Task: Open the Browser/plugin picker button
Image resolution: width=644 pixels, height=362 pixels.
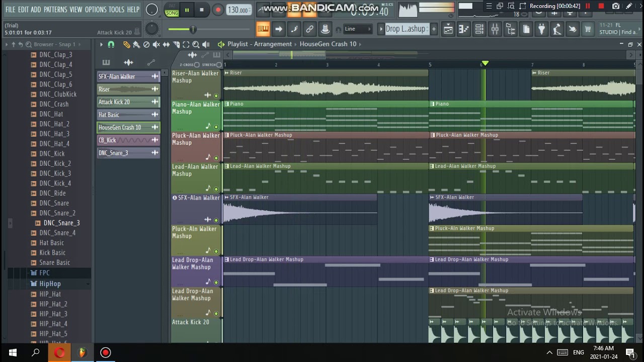Action: pos(511,29)
